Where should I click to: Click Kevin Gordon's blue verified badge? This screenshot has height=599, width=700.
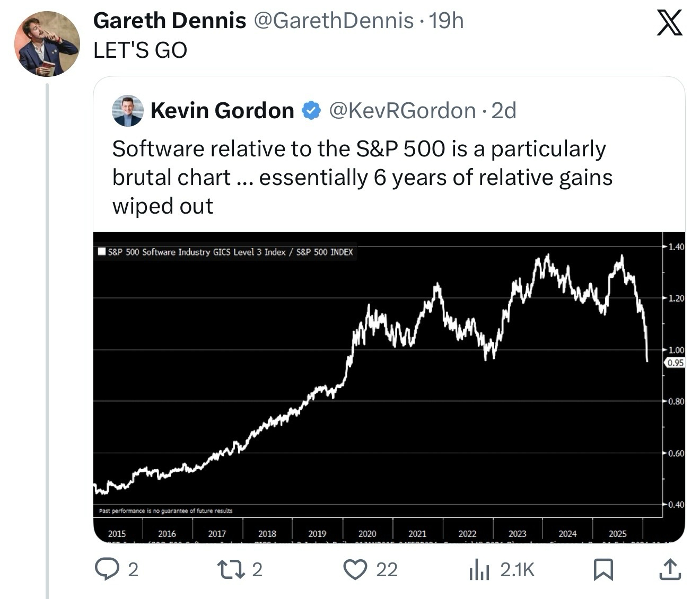coord(311,111)
